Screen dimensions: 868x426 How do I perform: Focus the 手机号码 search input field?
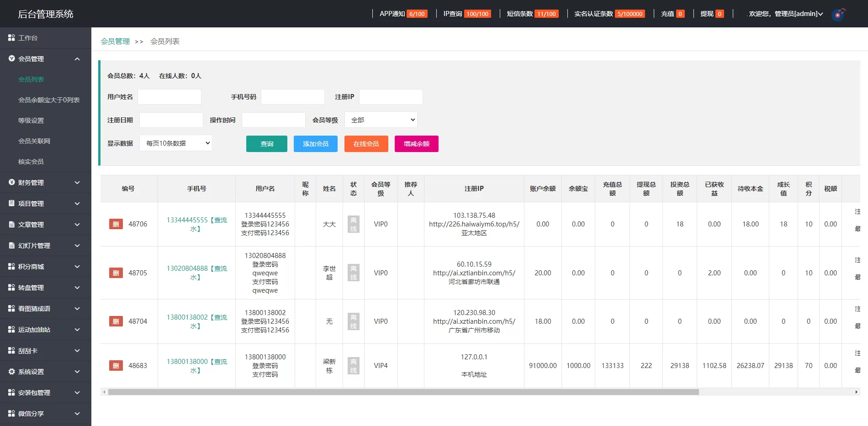pyautogui.click(x=292, y=97)
